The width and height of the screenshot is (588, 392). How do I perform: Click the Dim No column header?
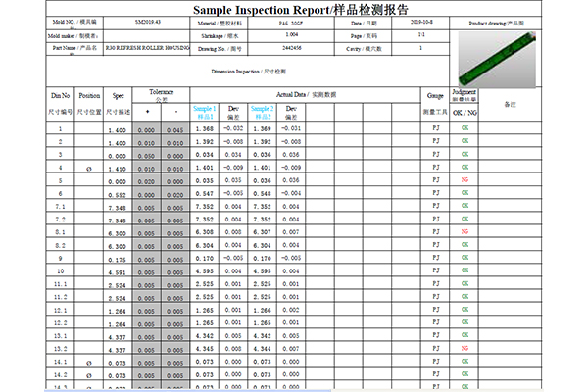coord(60,96)
